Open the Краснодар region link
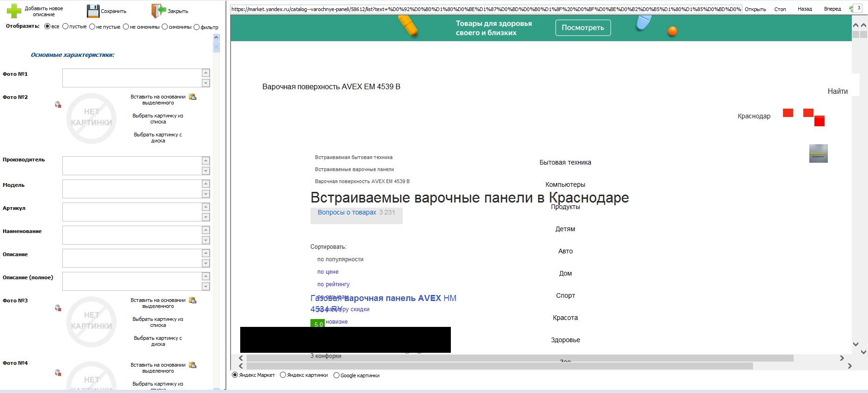Screen dimensions: 868x393 click(754, 116)
